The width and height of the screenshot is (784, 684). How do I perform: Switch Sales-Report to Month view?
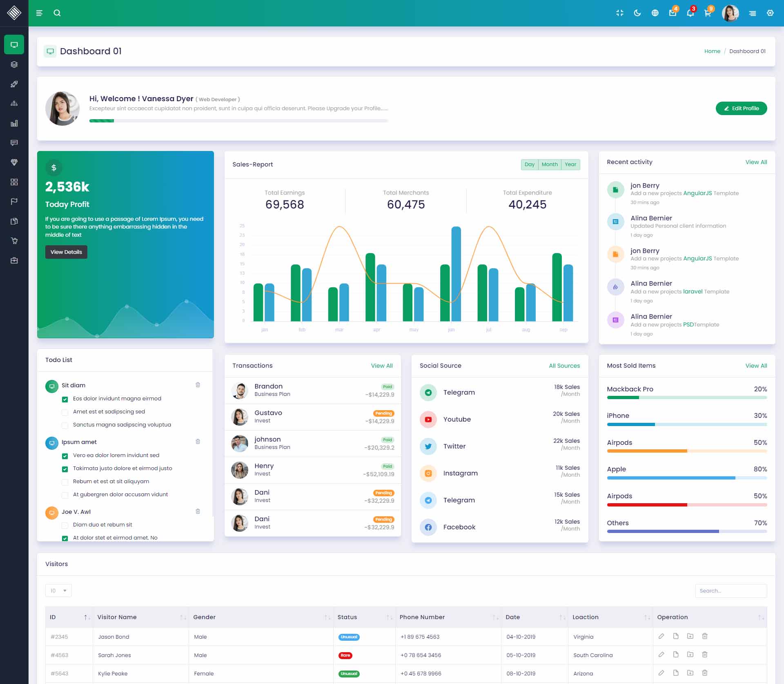pos(550,164)
